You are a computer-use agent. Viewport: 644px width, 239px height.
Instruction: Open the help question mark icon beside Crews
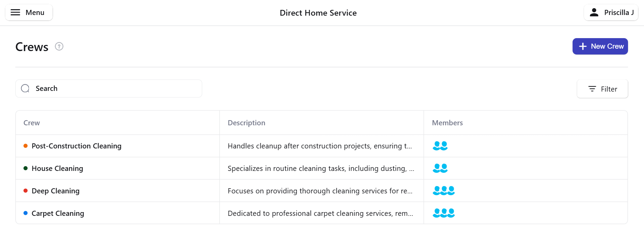click(59, 46)
